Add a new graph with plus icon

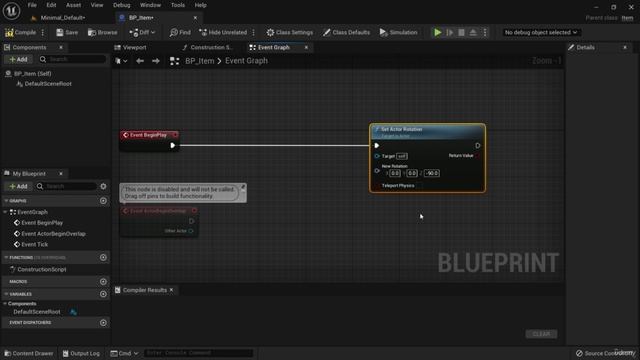pyautogui.click(x=103, y=201)
